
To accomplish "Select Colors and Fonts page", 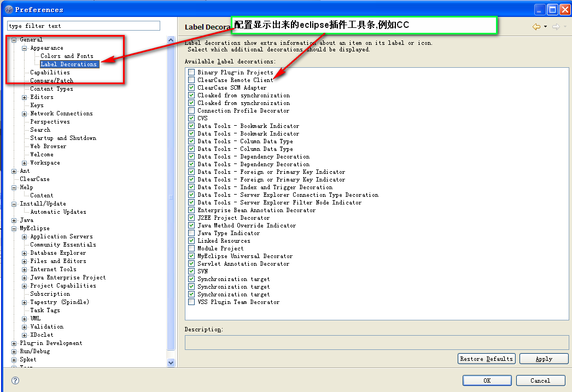I will pyautogui.click(x=67, y=56).
